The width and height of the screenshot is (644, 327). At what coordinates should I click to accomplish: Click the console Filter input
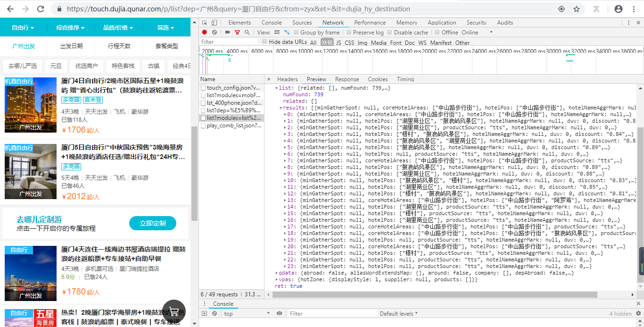click(331, 313)
